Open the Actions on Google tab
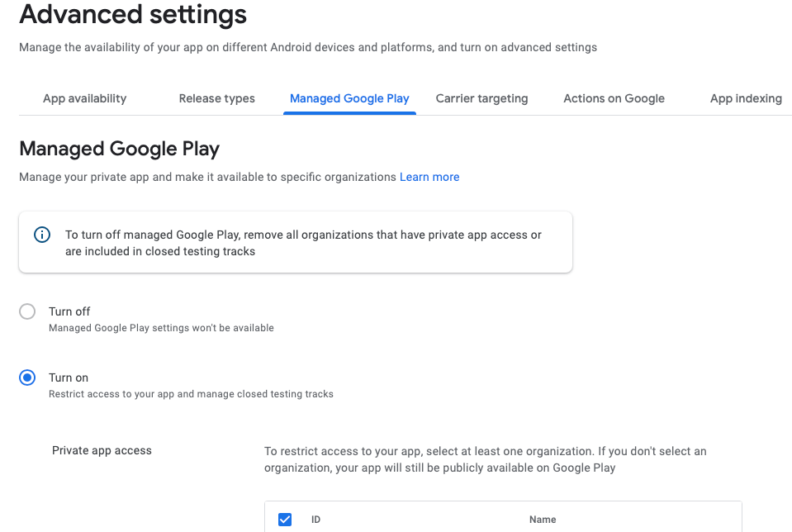Image resolution: width=792 pixels, height=532 pixels. (x=614, y=98)
